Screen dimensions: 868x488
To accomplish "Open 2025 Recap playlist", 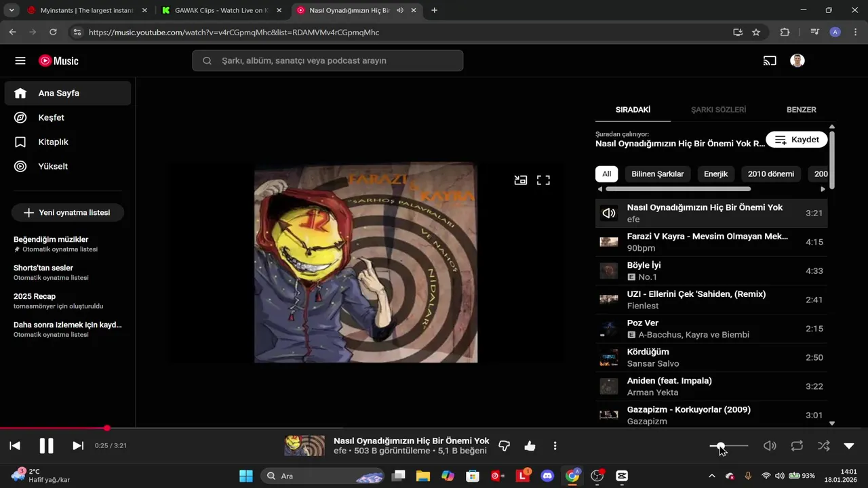I will coord(68,301).
